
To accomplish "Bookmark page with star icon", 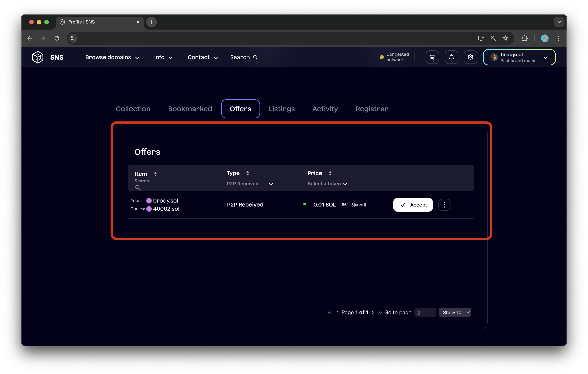I will pos(505,38).
